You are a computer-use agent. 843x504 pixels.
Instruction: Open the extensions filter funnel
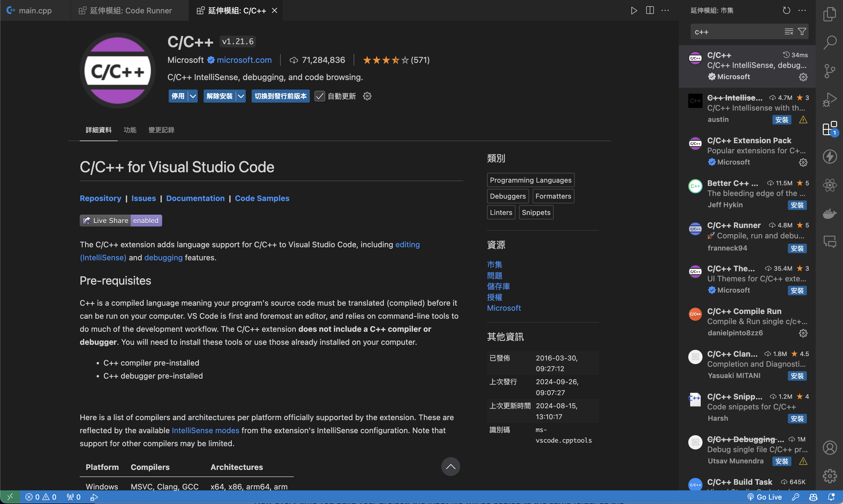(x=802, y=32)
